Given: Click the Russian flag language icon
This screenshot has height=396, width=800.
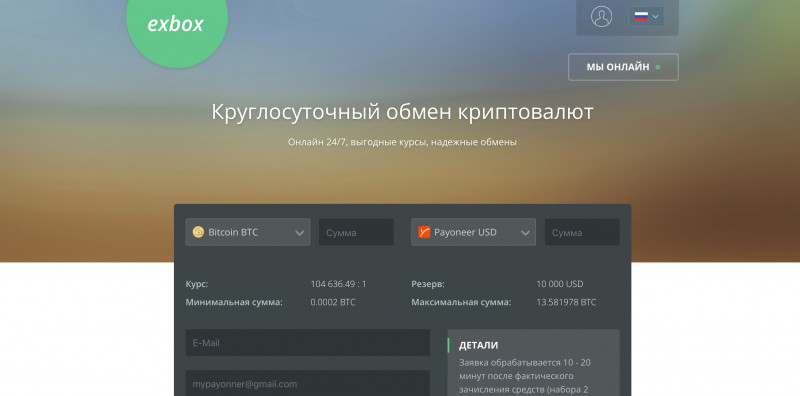Looking at the screenshot, I should click(641, 16).
